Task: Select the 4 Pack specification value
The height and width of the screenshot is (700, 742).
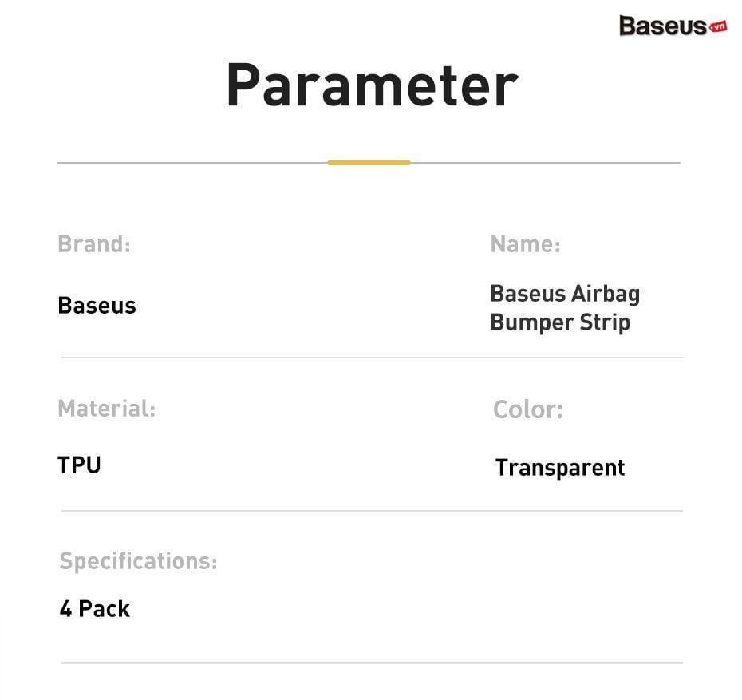Action: coord(95,609)
